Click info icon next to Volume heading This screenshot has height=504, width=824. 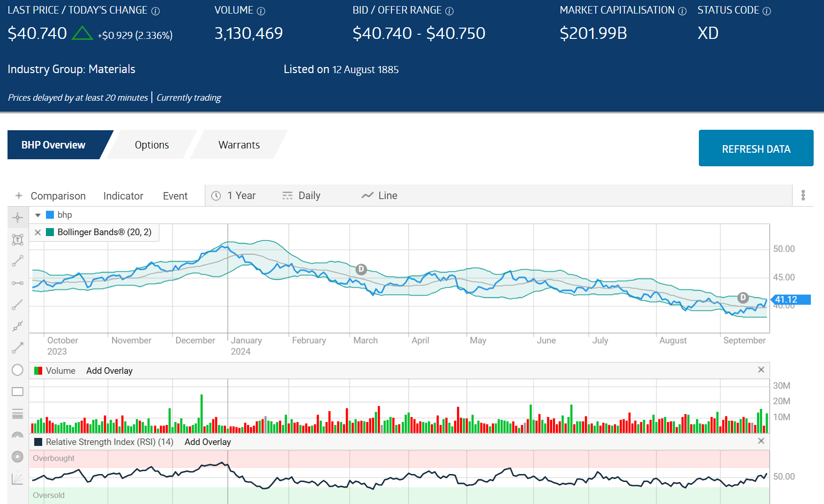261,11
